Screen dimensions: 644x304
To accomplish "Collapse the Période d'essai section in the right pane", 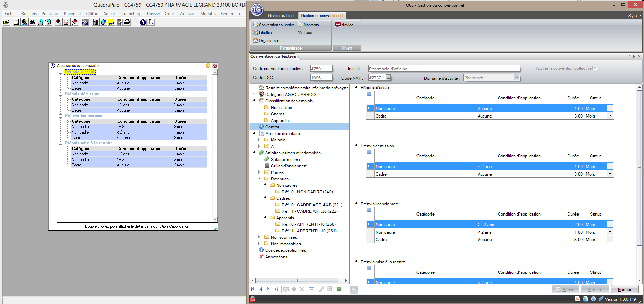I will pos(356,87).
